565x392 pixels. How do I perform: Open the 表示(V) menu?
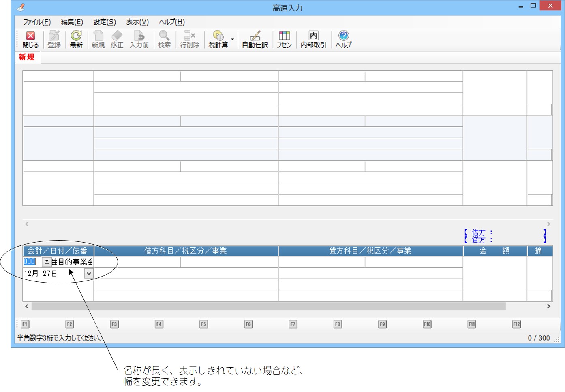pyautogui.click(x=137, y=22)
